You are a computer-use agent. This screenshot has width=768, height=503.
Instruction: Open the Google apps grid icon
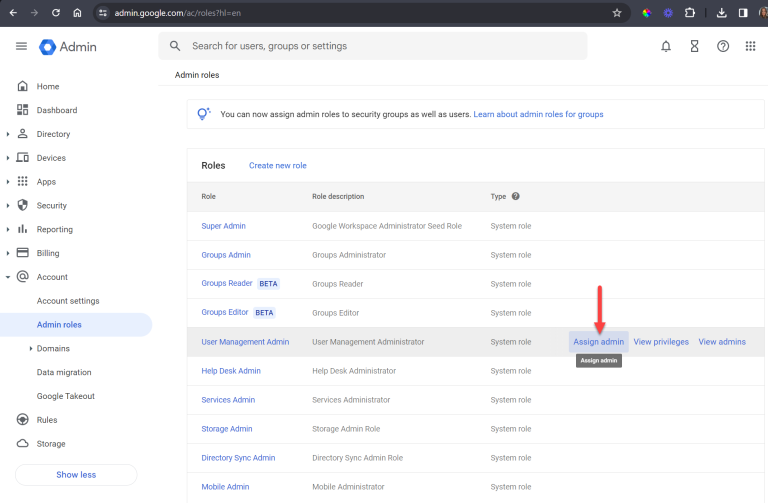click(750, 46)
